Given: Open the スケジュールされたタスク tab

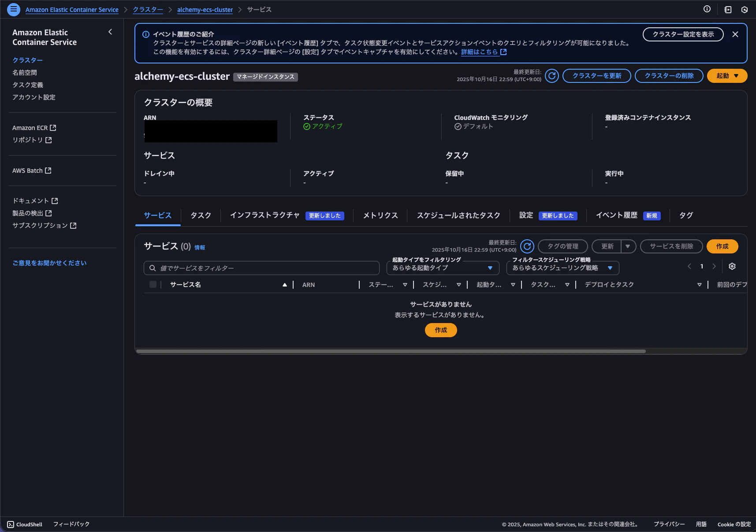Looking at the screenshot, I should pyautogui.click(x=458, y=216).
